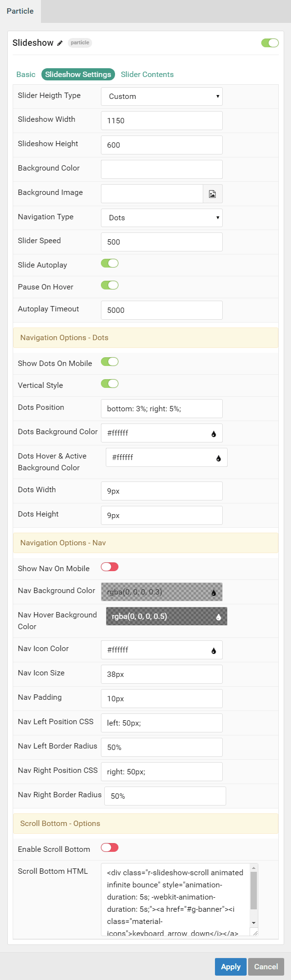The height and width of the screenshot is (980, 291).
Task: Click the droplet icon for Dots Background Color
Action: coord(213,434)
